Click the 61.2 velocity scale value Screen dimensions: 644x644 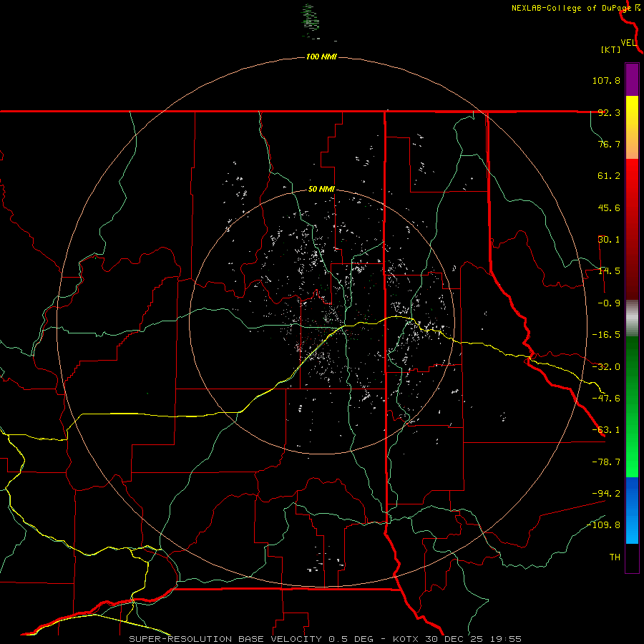tap(609, 176)
